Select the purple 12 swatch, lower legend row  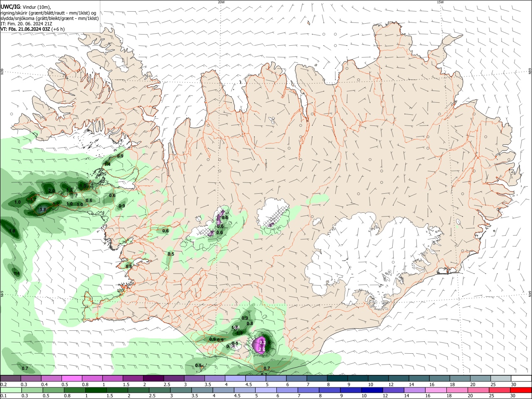[x=392, y=390]
